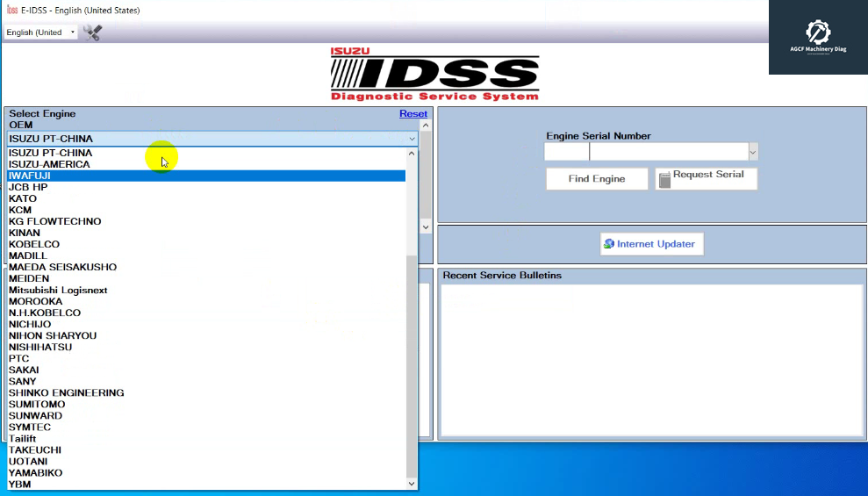Select ISUZU-AMERICA from OEM list
Viewport: 868px width, 496px height.
point(206,164)
